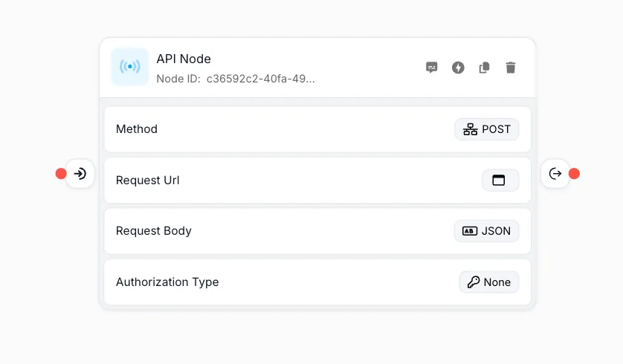The image size is (623, 364).
Task: Select the Method row label
Action: click(137, 129)
